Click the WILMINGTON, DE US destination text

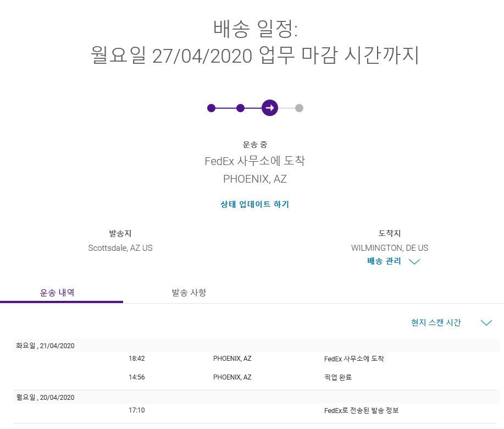click(389, 248)
